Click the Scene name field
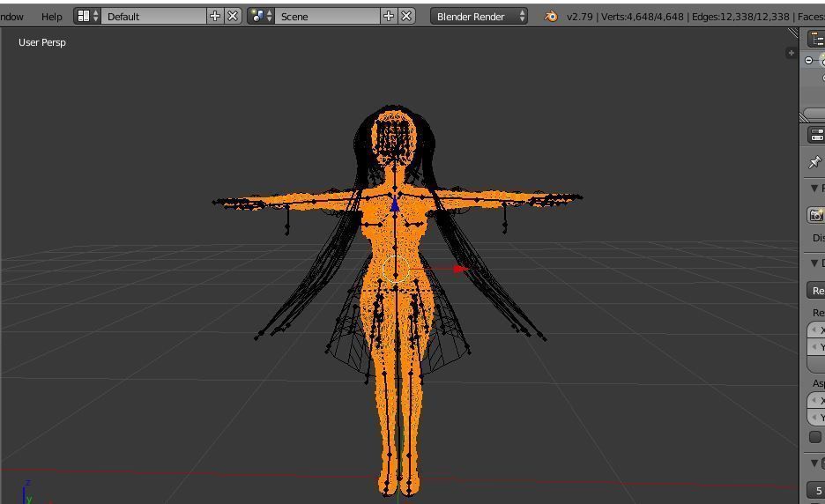 click(x=327, y=17)
